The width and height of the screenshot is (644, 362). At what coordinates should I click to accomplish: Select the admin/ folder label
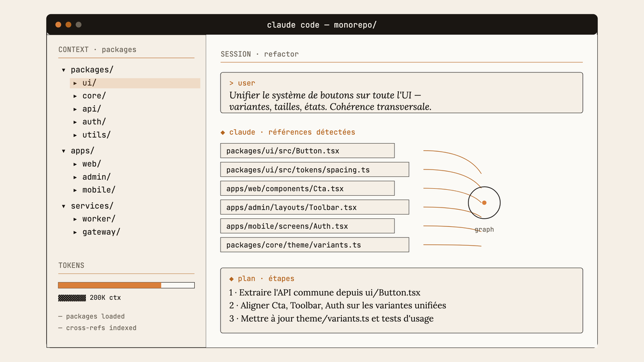point(97,177)
